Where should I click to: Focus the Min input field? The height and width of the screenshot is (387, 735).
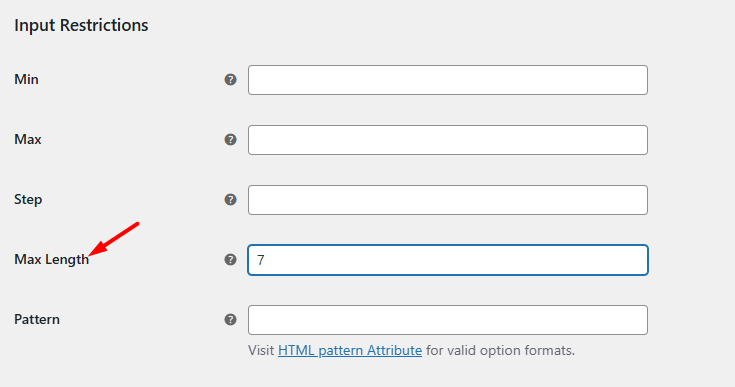point(448,80)
